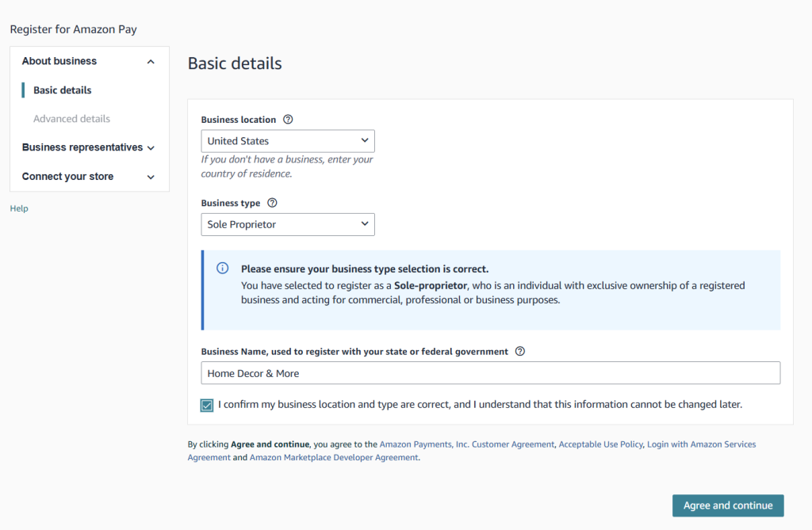This screenshot has width=812, height=530.
Task: Open the Business location dropdown
Action: click(287, 141)
